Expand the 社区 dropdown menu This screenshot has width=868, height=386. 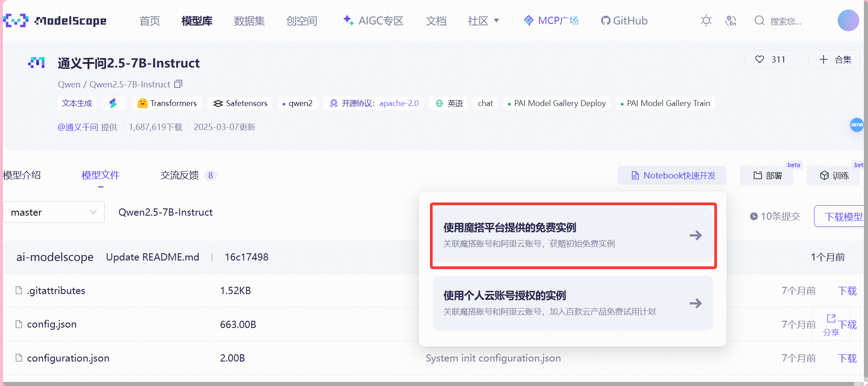(483, 21)
